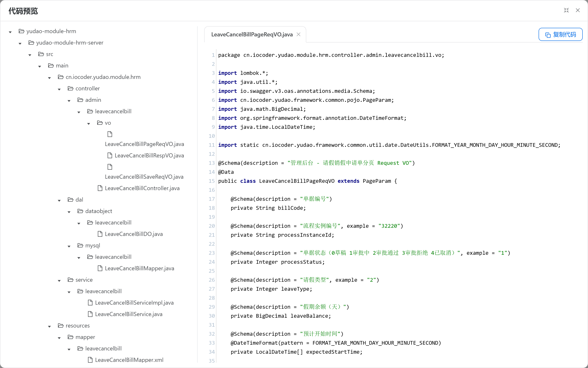Click the resources folder icon
The image size is (588, 368).
(61, 325)
